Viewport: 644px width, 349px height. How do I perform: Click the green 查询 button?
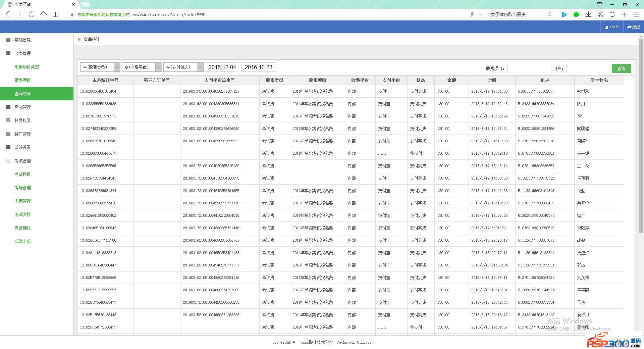pyautogui.click(x=621, y=68)
